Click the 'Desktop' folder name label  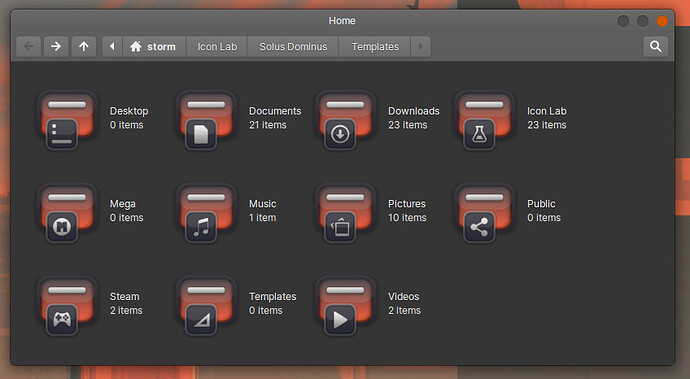(129, 111)
